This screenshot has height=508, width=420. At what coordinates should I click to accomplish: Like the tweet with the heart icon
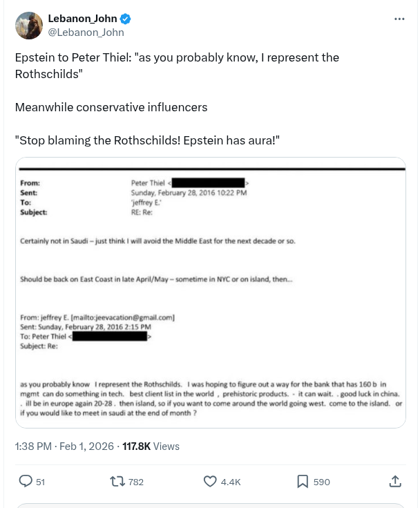click(x=210, y=481)
